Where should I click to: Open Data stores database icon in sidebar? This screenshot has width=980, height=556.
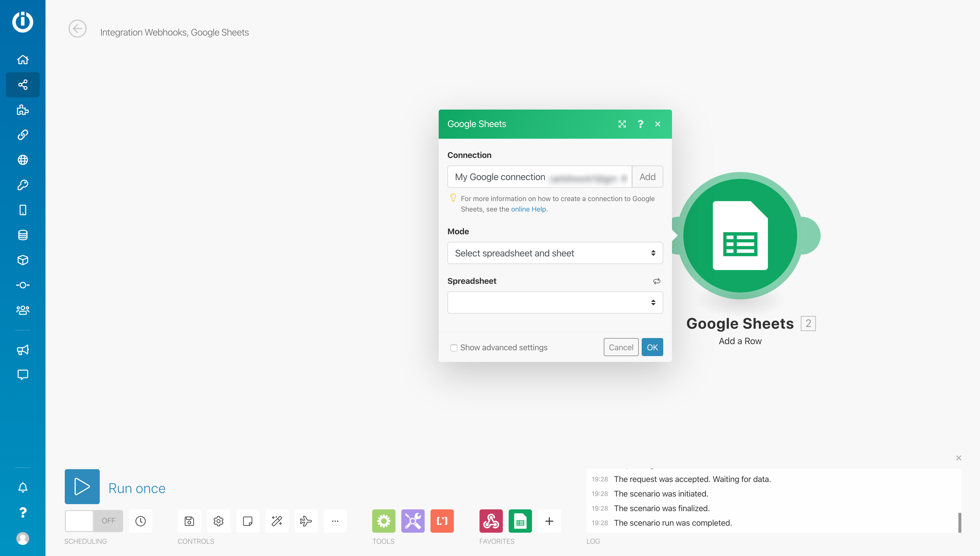[x=22, y=235]
